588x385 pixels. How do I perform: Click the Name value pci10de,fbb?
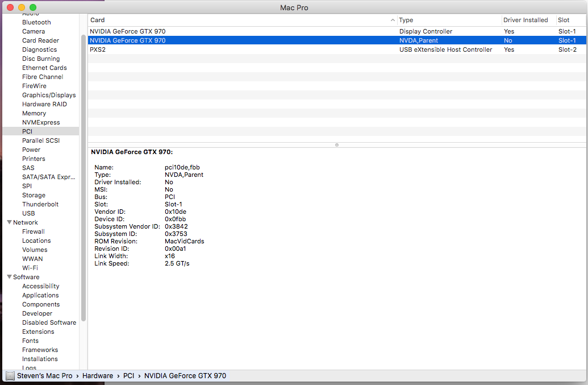(x=182, y=167)
